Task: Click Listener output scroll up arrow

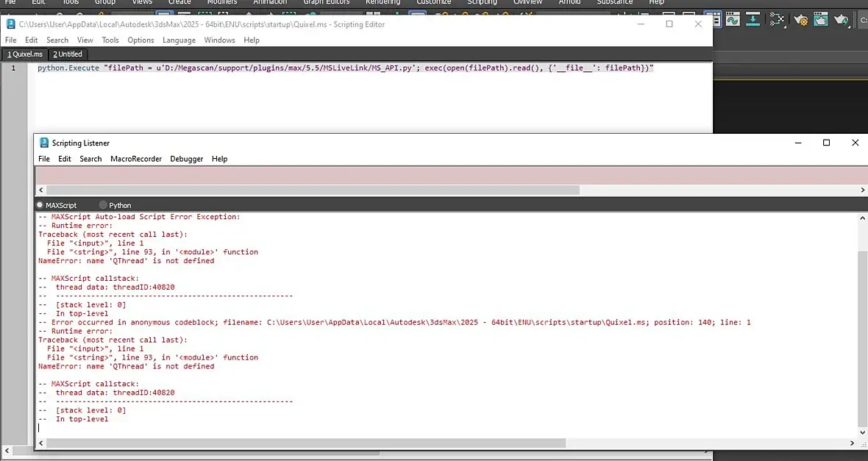Action: tap(862, 218)
